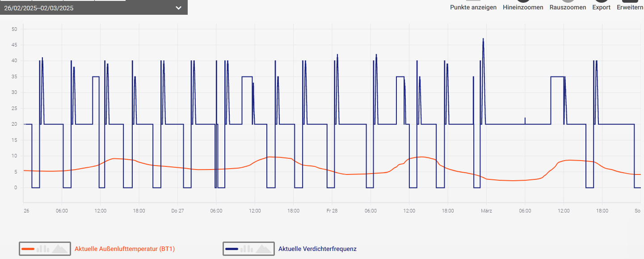The height and width of the screenshot is (259, 644).
Task: Hide the Aktuelle Außenlufttemperatur (BT1) series
Action: [x=124, y=249]
